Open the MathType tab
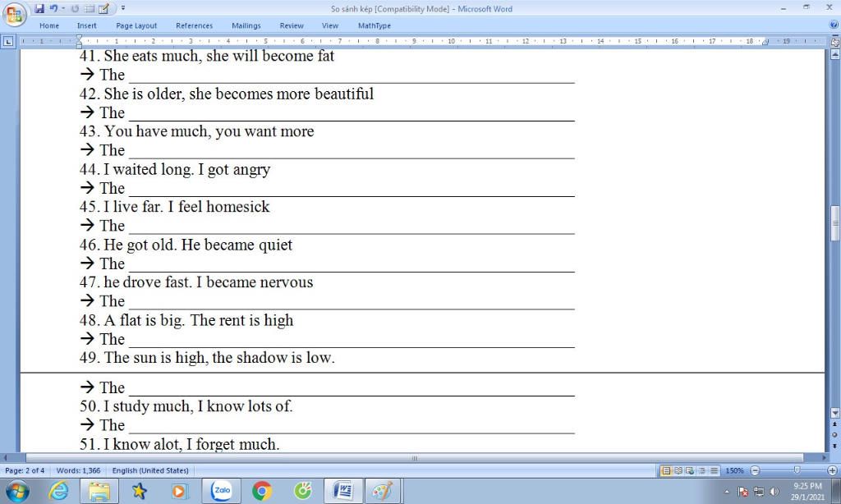Viewport: 841px width, 504px height. 375,25
